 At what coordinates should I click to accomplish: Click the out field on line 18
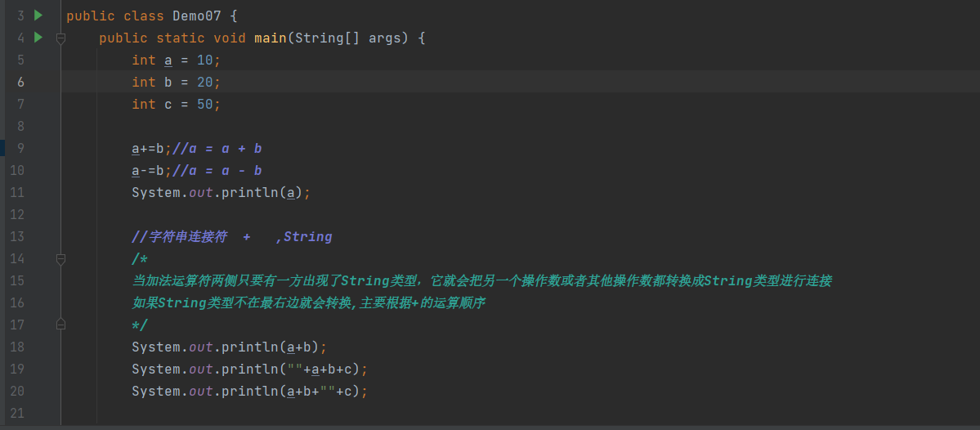point(201,347)
